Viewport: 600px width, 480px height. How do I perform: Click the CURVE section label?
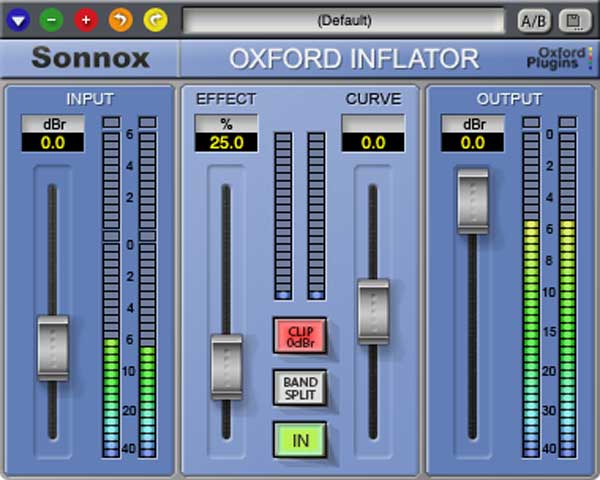(373, 99)
